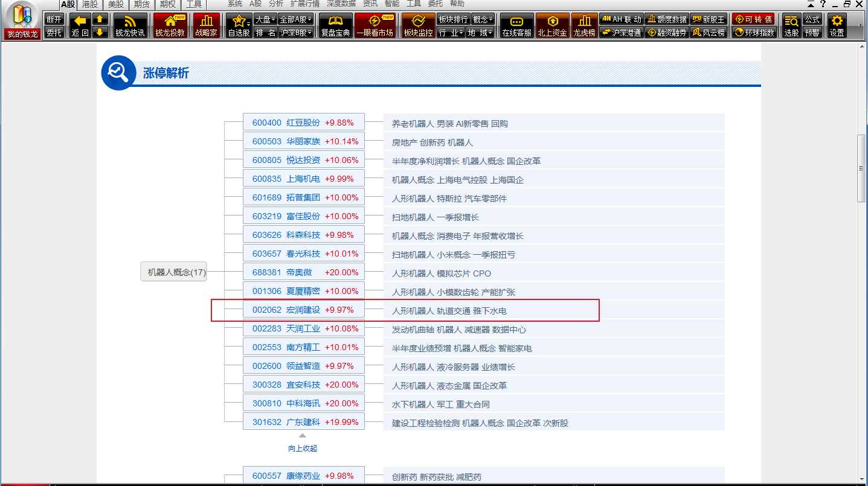Click 人形机器人 特斯拉 汽车零部件 description
This screenshot has width=868, height=486.
coord(449,198)
